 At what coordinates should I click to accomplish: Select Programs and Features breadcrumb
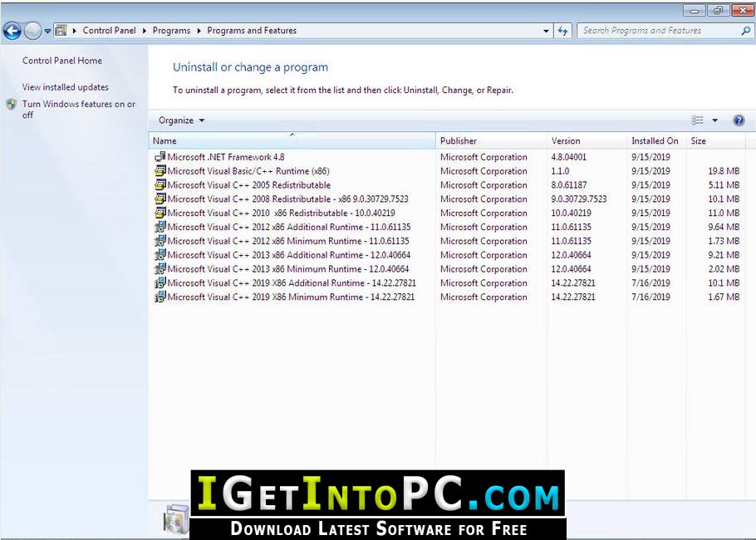coord(252,31)
